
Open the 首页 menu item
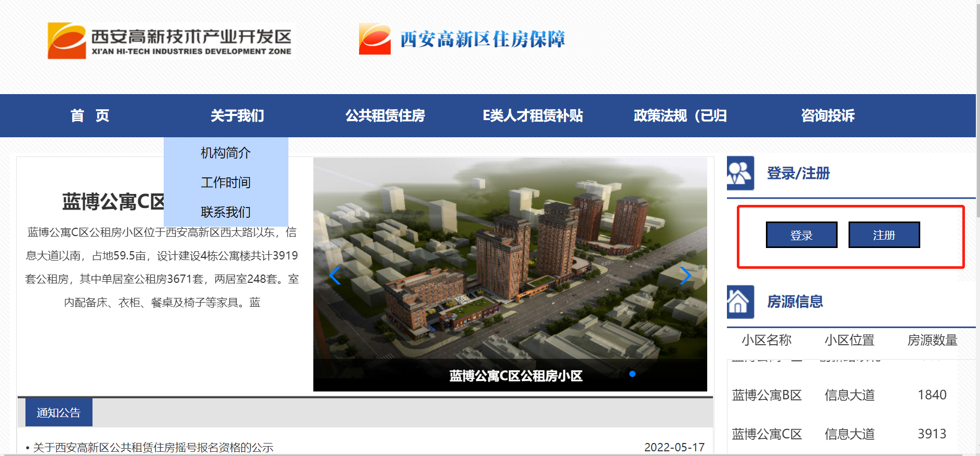pos(90,115)
